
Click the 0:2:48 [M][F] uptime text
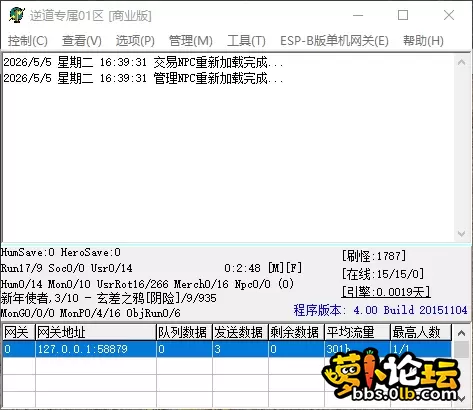coord(263,268)
